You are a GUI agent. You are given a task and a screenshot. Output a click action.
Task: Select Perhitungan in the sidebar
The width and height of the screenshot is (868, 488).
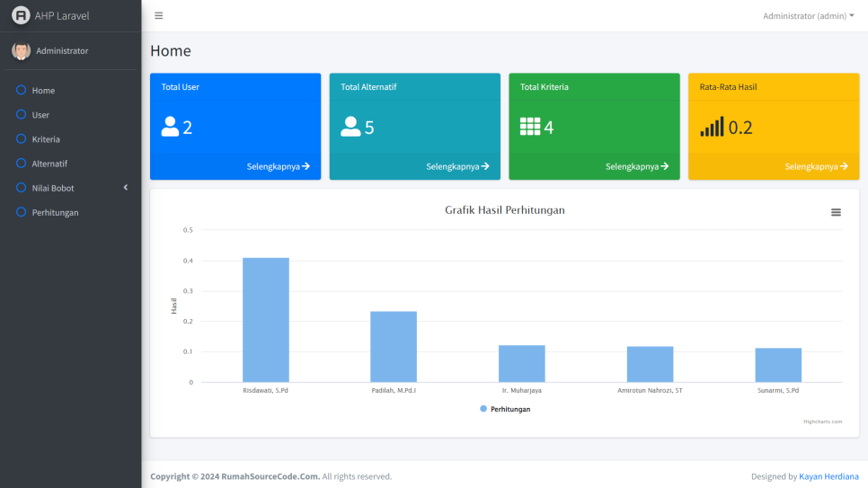pyautogui.click(x=55, y=212)
